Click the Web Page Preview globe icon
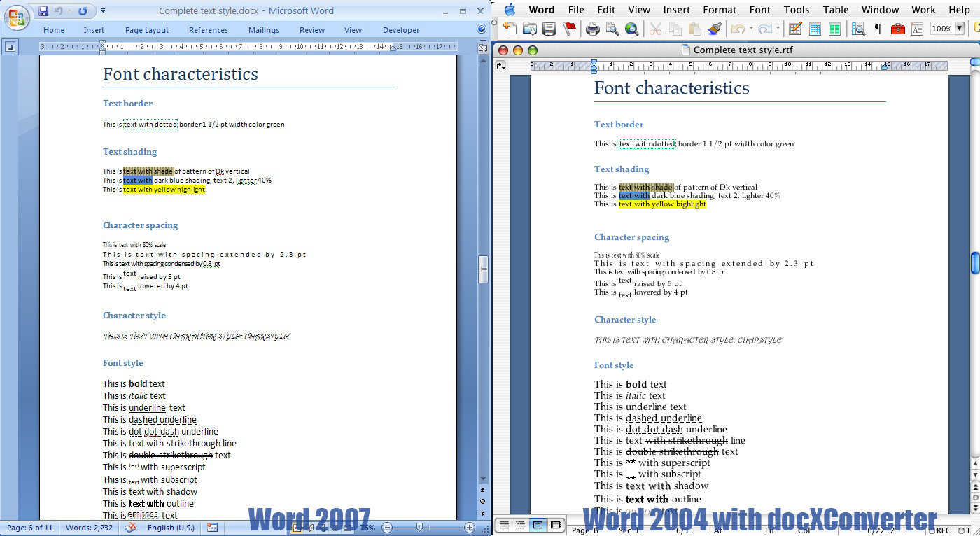 tap(632, 29)
